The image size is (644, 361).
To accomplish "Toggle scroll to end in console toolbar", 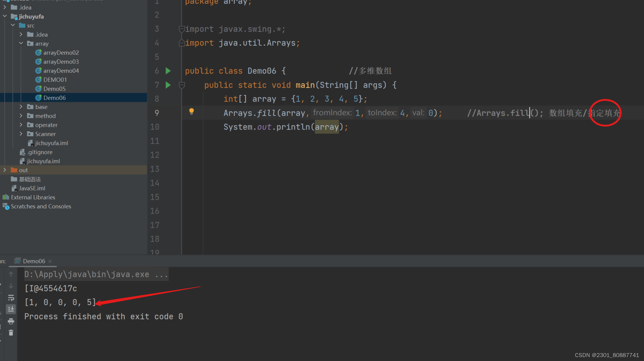I will (x=11, y=309).
